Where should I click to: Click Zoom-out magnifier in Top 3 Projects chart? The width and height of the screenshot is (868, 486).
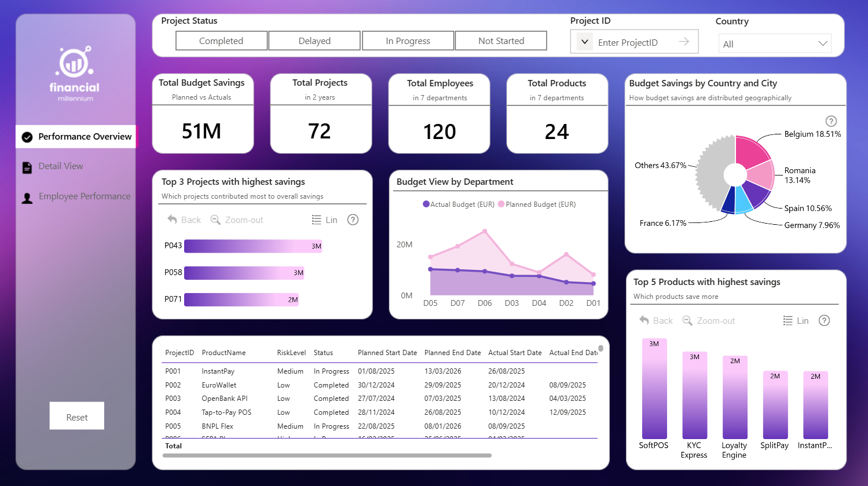click(215, 220)
